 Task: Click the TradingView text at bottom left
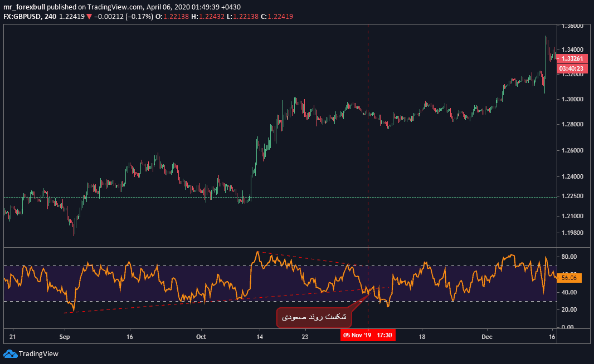point(38,353)
